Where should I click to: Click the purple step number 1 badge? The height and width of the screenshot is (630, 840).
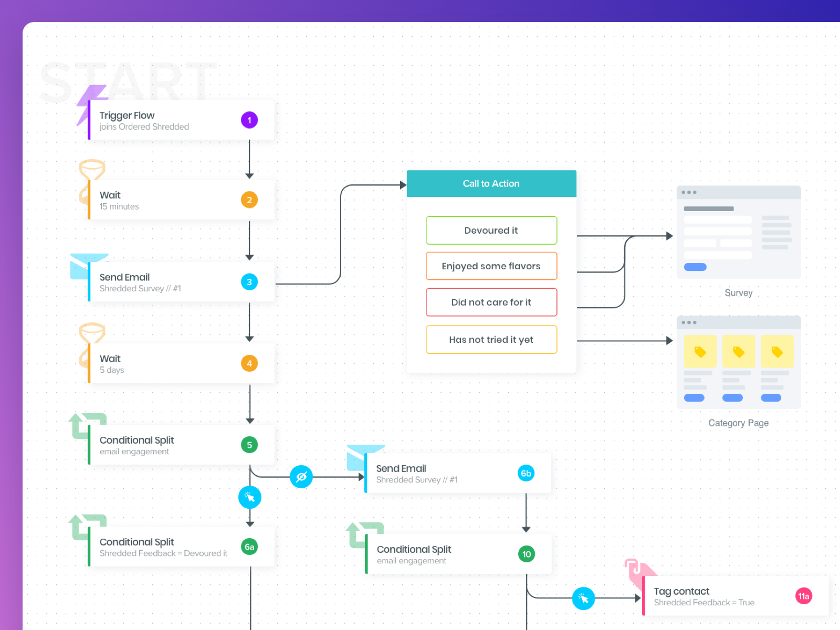pyautogui.click(x=249, y=120)
